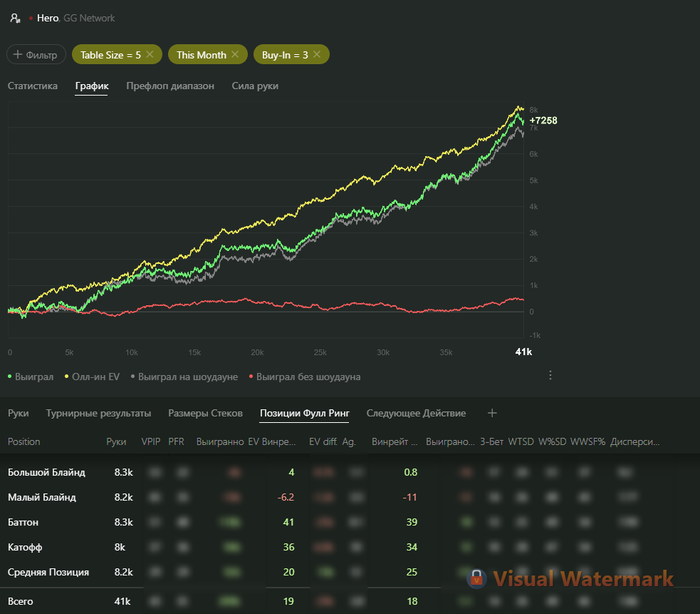Sort by the Ag. column header
The image size is (700, 614).
349,442
